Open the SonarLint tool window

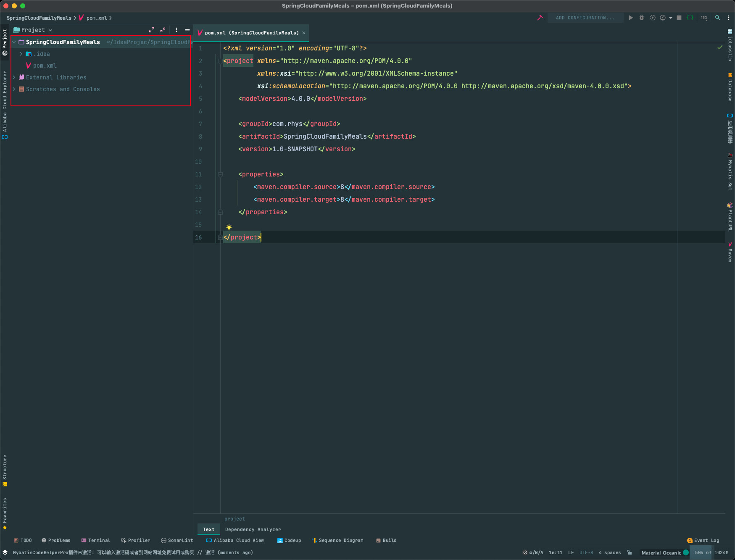(177, 540)
